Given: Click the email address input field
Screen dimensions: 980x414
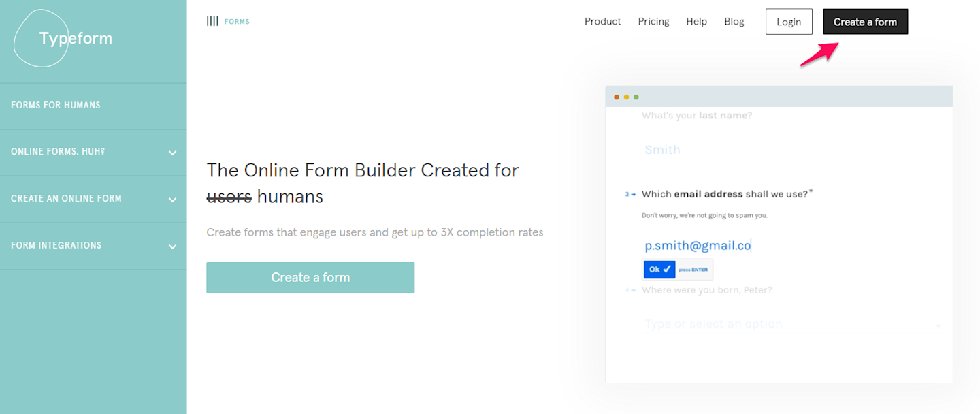Looking at the screenshot, I should click(698, 246).
